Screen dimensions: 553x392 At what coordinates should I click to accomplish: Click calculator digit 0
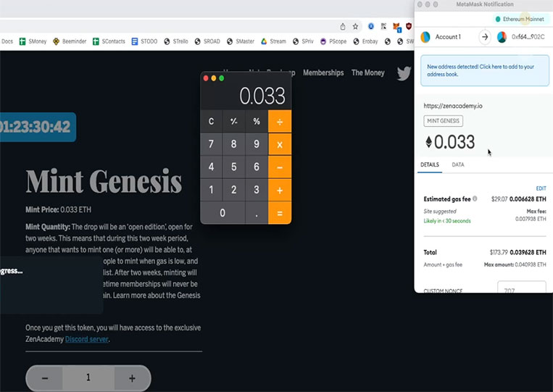click(223, 213)
